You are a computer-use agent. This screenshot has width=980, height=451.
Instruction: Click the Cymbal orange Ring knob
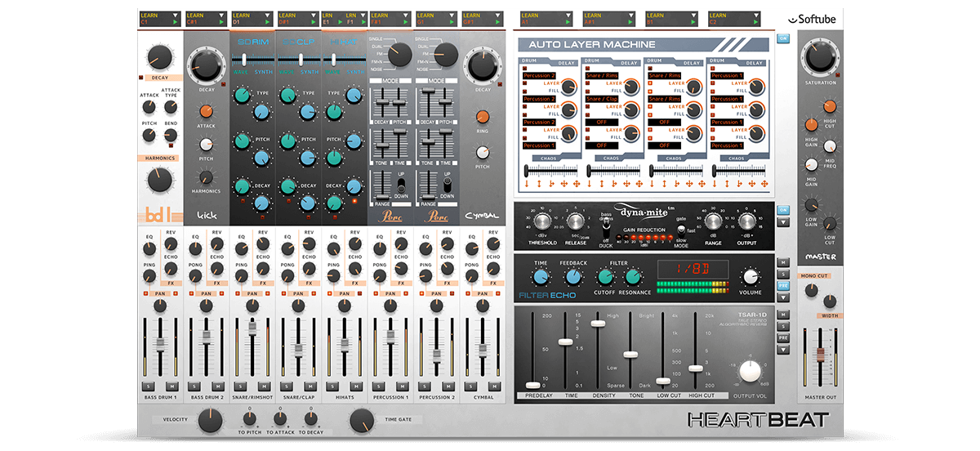coord(482,116)
